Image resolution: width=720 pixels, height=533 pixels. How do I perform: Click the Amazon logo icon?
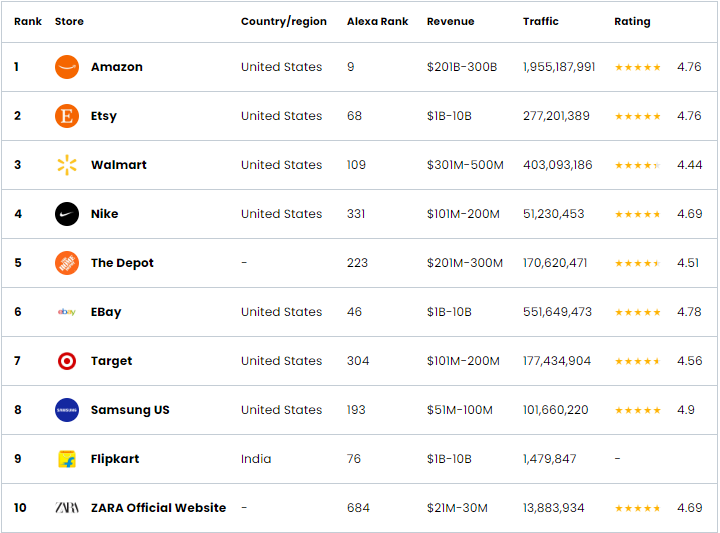click(x=67, y=67)
